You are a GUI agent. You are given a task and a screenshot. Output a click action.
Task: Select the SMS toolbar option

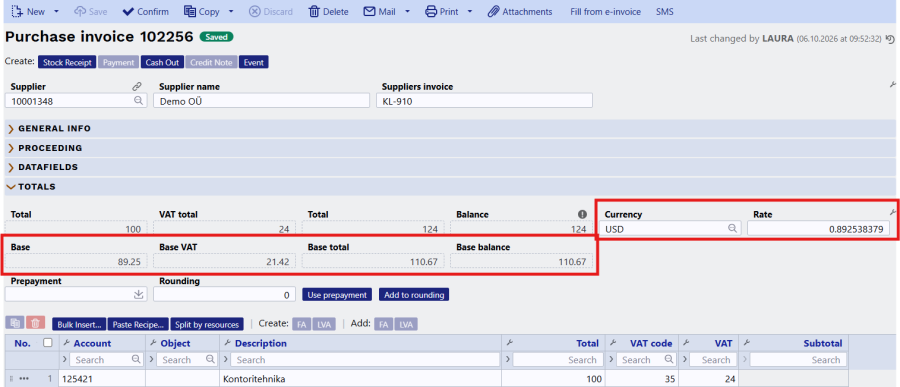point(665,11)
